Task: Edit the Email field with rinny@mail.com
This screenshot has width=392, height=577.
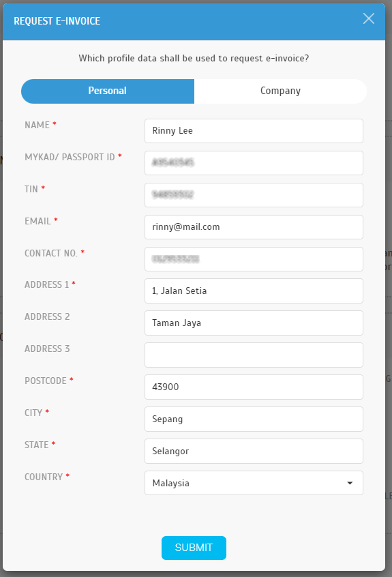Action: click(254, 226)
